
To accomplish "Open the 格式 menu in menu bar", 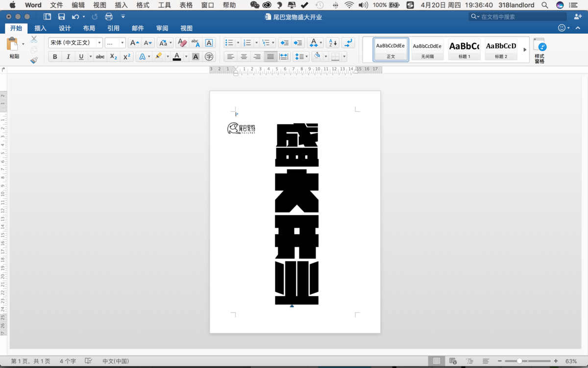I will [143, 5].
